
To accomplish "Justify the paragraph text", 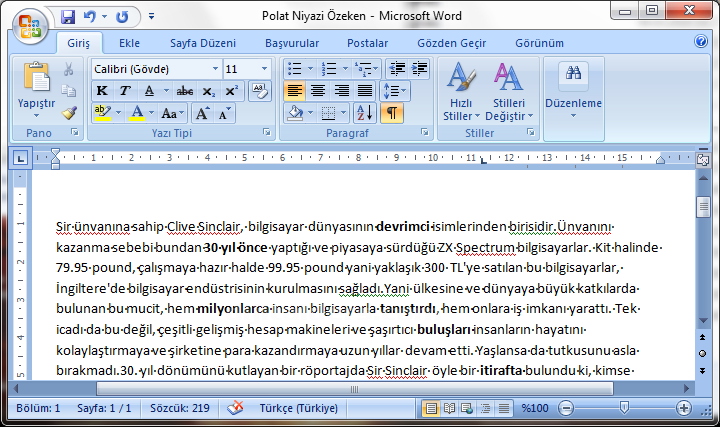I will pyautogui.click(x=365, y=91).
